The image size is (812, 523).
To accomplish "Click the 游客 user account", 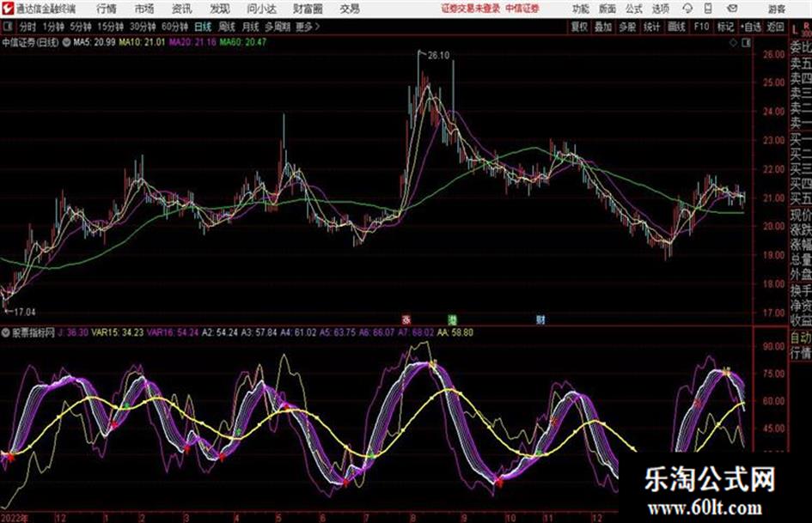I will coord(776,9).
